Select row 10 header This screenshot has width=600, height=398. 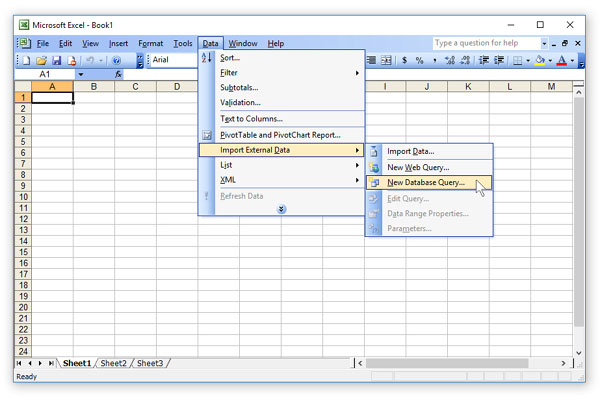23,197
